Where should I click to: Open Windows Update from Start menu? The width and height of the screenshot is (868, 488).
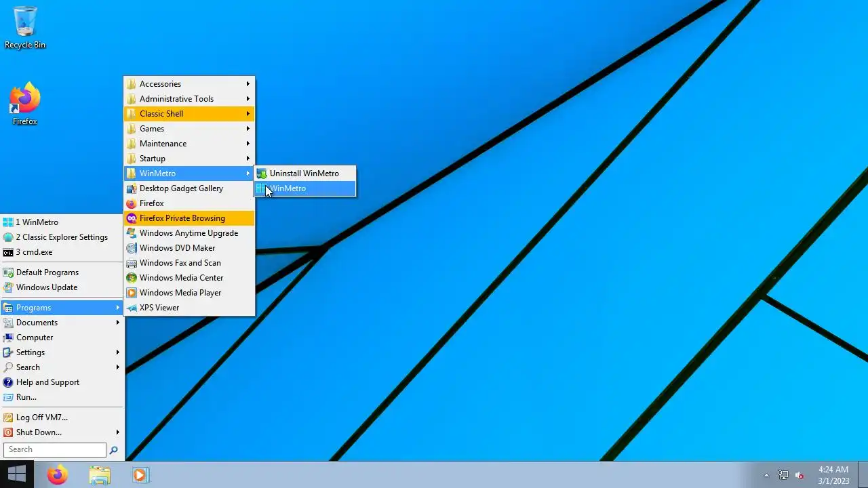[62, 287]
